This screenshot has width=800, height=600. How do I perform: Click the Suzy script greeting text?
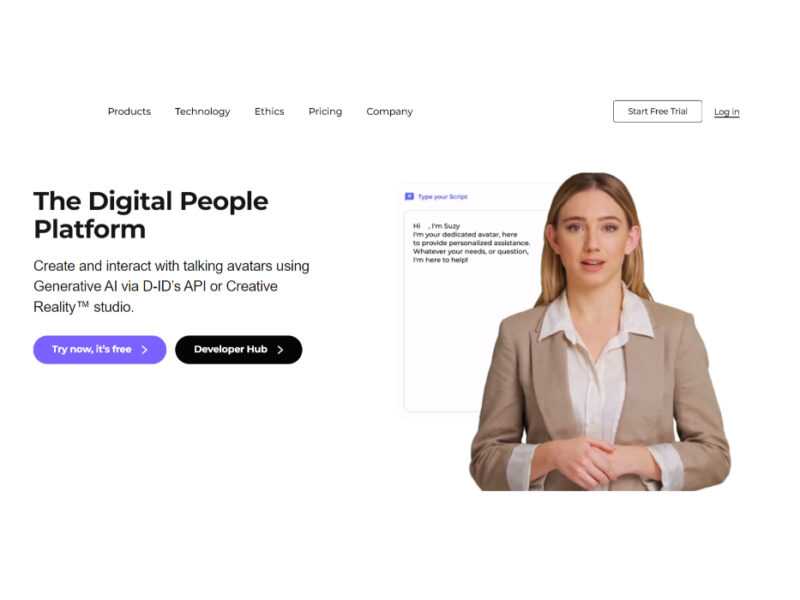[x=471, y=243]
